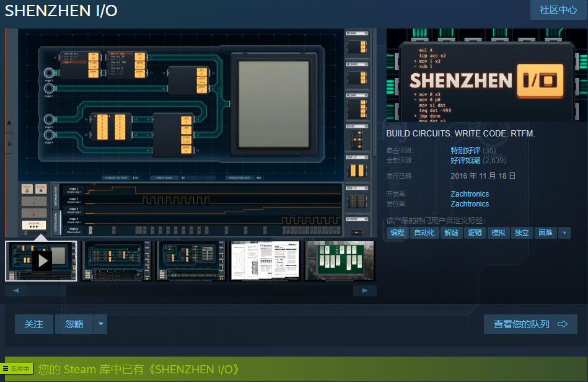Open the 社区中心 community hub button
The image size is (588, 382).
coord(558,10)
